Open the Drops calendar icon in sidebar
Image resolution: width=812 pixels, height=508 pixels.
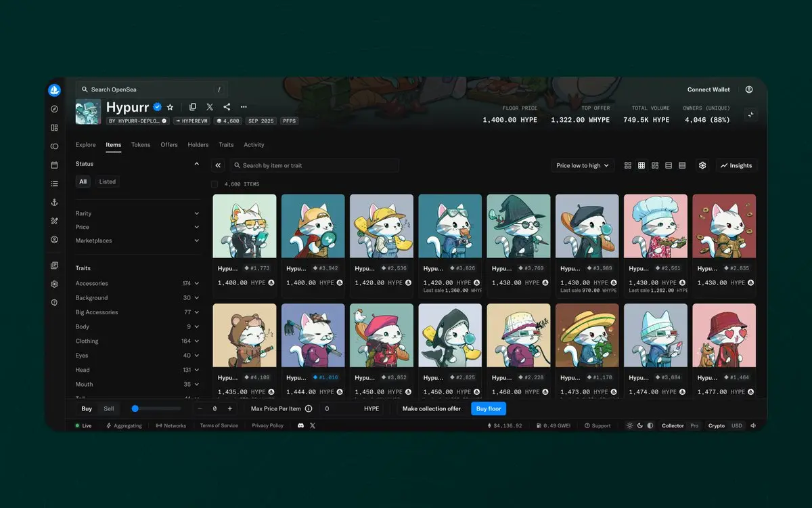tap(54, 165)
